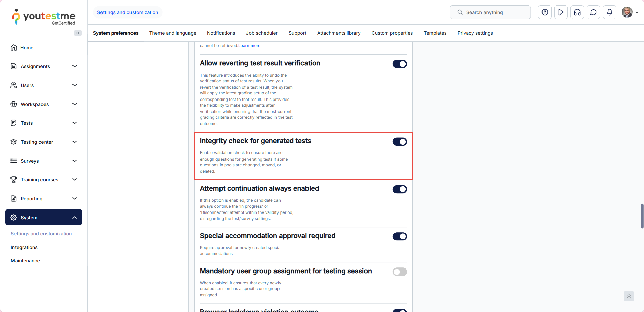The image size is (644, 312).
Task: Enable Mandatory user group assignment toggle
Action: [x=400, y=272]
